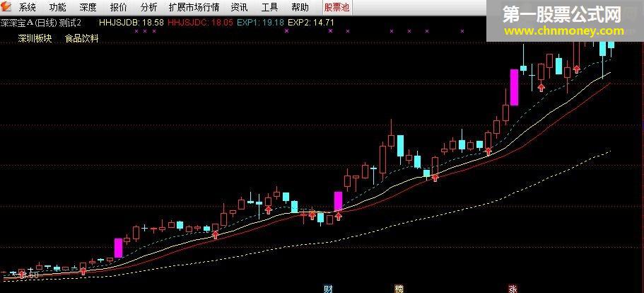Open the 系统 menu
Viewport: 644px width, 293px height.
[28, 7]
